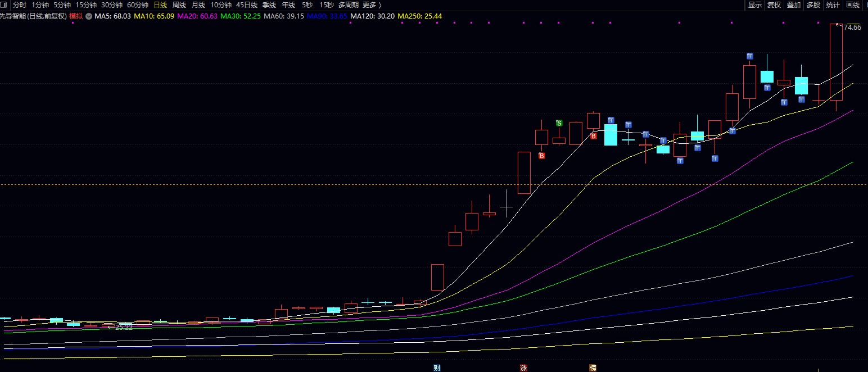Switch to the 1分钟 period
The height and width of the screenshot is (372, 868).
click(40, 5)
